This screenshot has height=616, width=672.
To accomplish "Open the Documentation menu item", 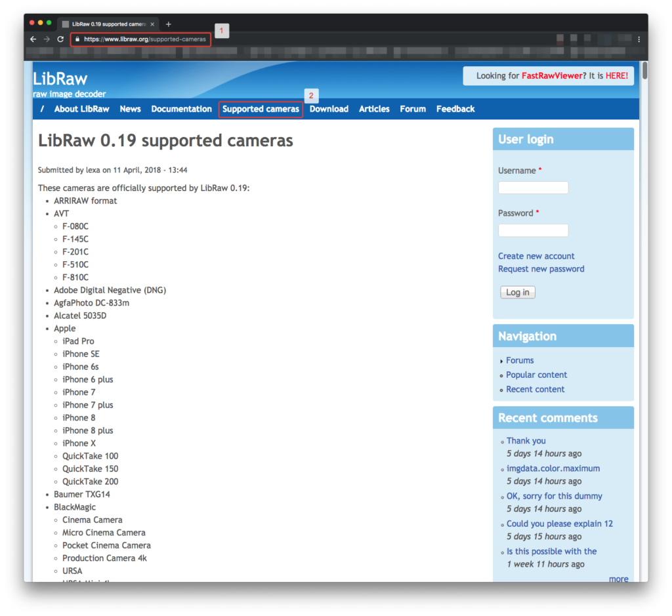I will pos(181,109).
